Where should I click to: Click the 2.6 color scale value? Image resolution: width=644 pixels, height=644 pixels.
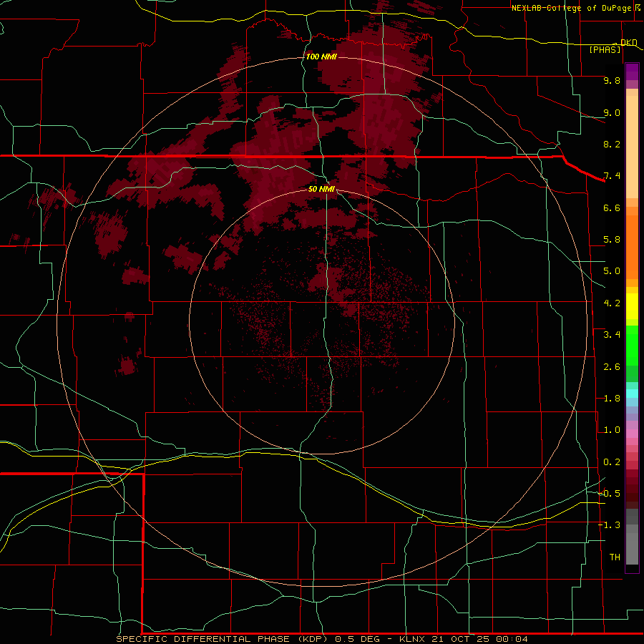[611, 367]
